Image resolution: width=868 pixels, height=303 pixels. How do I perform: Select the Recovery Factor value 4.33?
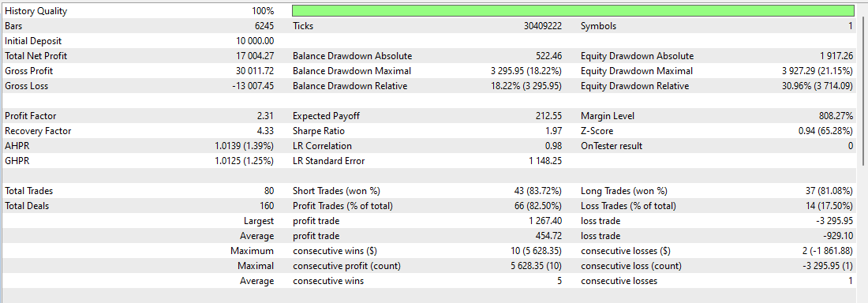[266, 131]
